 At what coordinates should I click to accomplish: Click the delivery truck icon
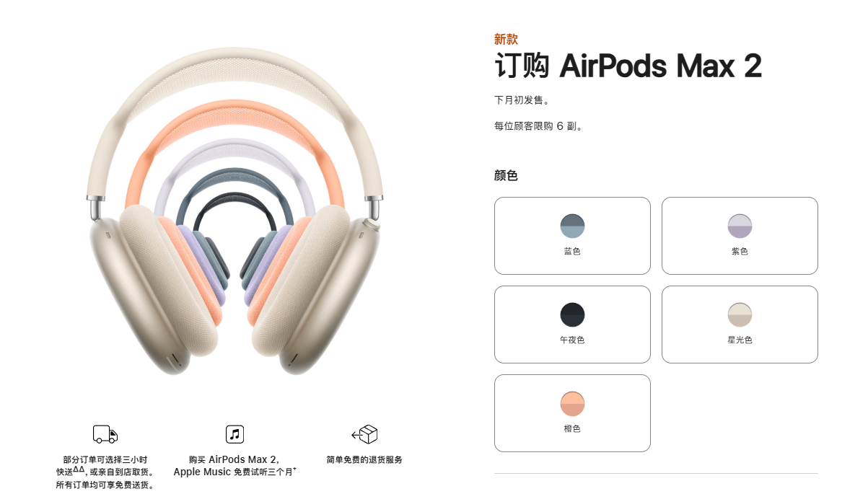click(105, 434)
